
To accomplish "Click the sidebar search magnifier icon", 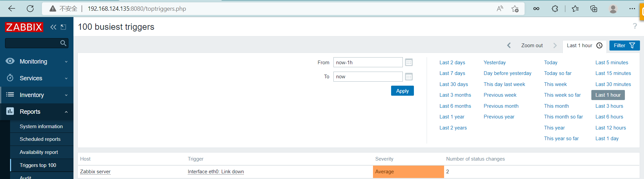I will (63, 43).
